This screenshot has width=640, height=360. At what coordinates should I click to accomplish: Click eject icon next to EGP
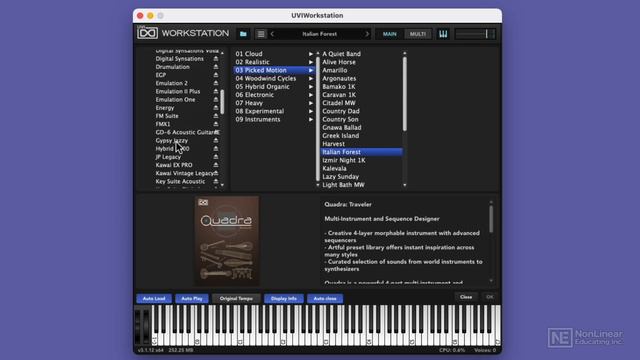(x=216, y=75)
